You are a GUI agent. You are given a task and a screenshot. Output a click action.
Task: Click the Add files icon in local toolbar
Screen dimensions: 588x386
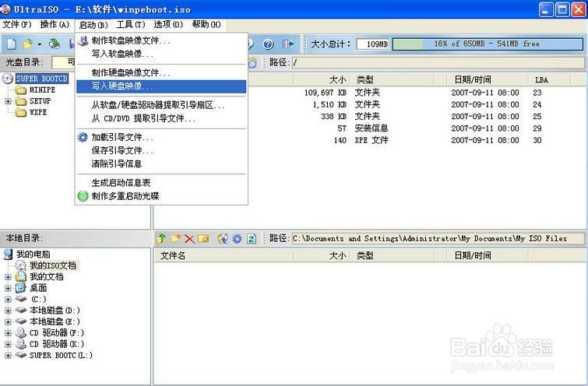[223, 238]
